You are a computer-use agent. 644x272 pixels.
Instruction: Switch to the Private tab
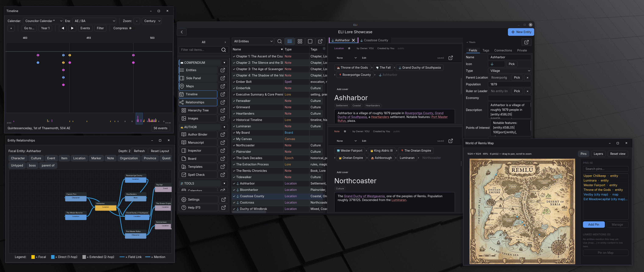(x=522, y=50)
